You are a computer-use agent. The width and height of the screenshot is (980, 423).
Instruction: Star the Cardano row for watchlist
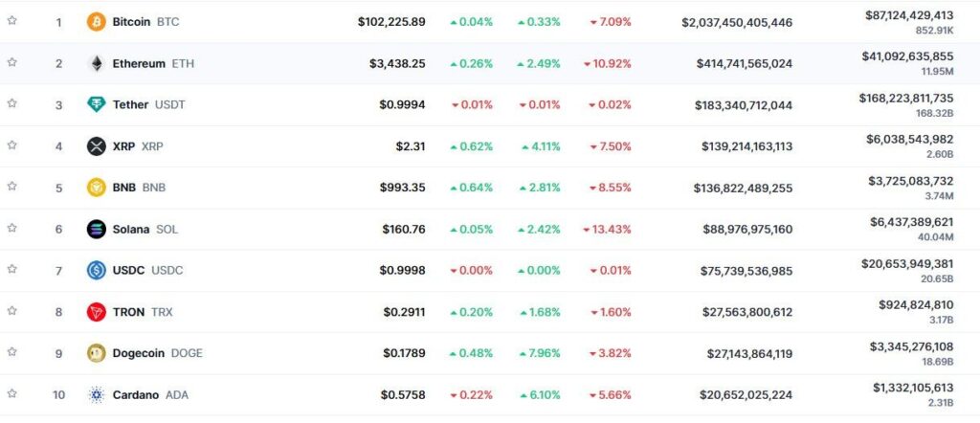12,393
